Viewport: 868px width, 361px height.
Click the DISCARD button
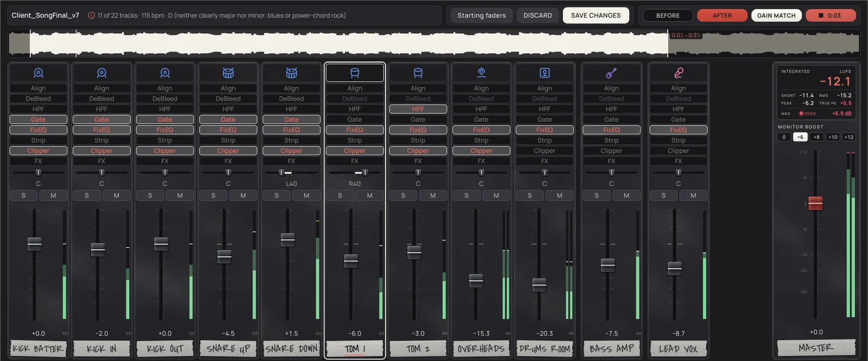coord(538,15)
